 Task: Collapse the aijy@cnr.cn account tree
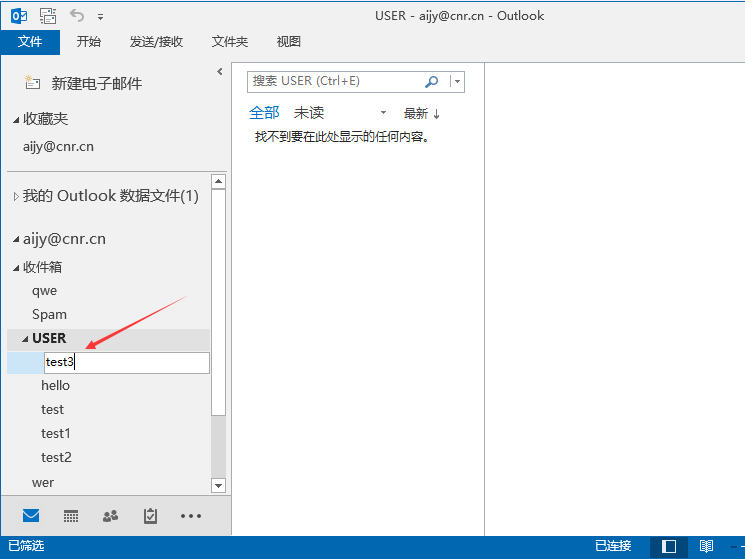click(x=16, y=240)
